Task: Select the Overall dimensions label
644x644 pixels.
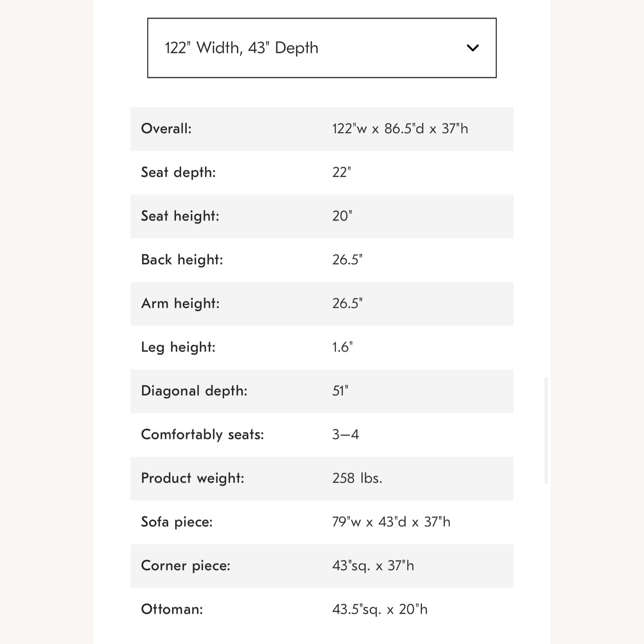Action: [166, 128]
